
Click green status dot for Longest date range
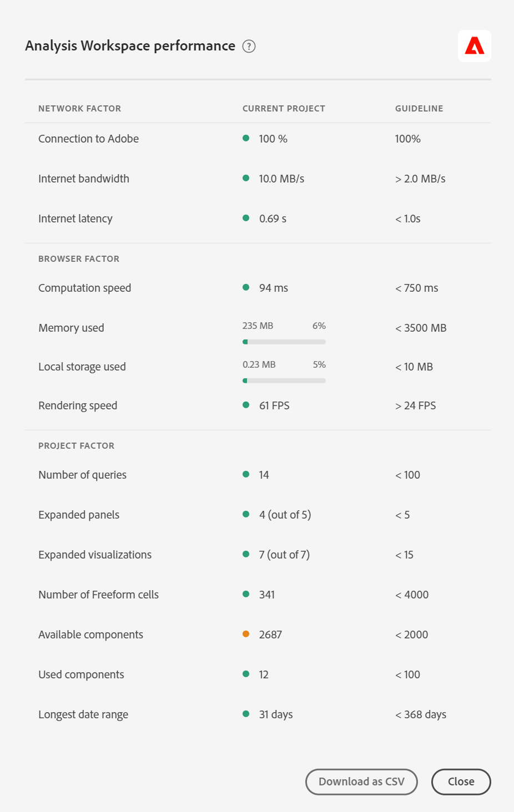click(x=246, y=714)
